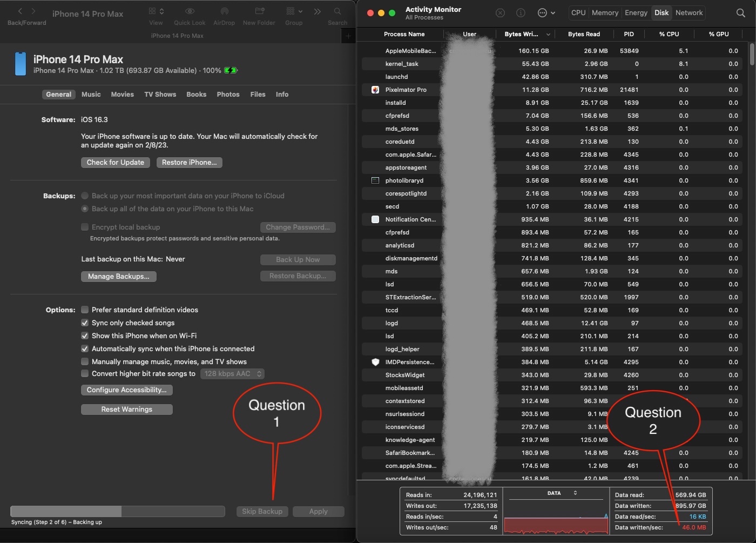This screenshot has height=543, width=756.
Task: Sort by PID column header
Action: 629,34
